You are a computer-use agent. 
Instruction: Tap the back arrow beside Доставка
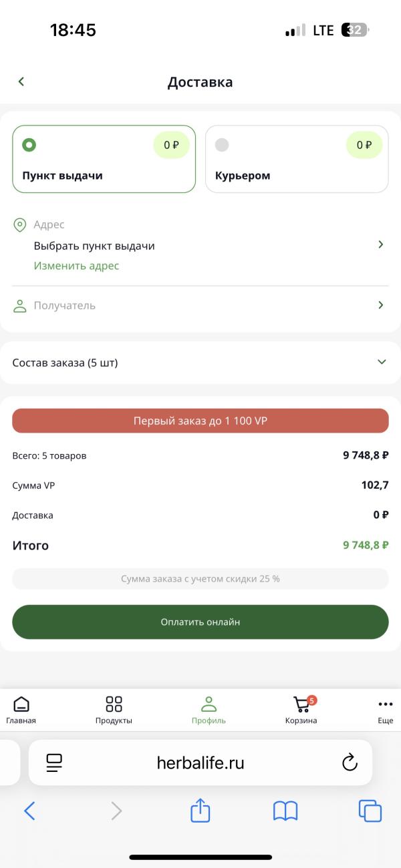[21, 81]
